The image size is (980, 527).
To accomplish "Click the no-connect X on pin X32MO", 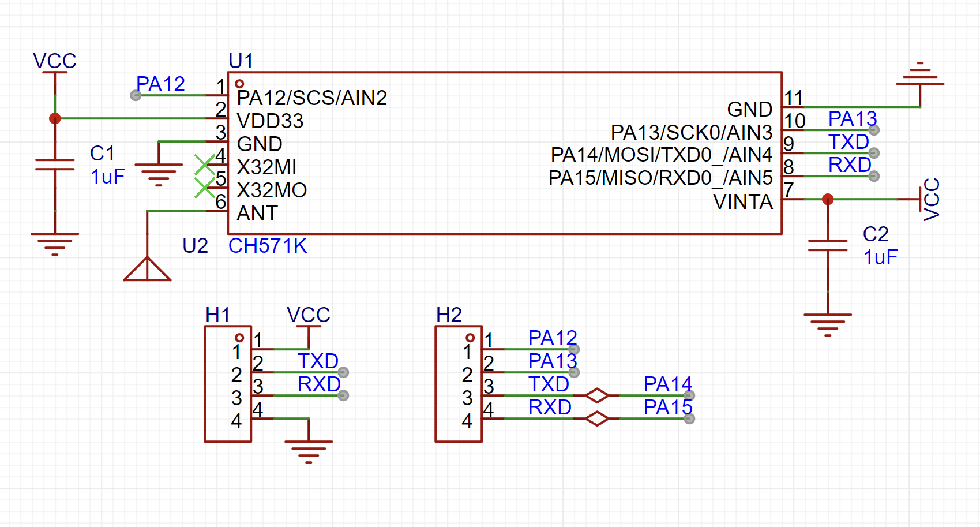I will pos(205,188).
